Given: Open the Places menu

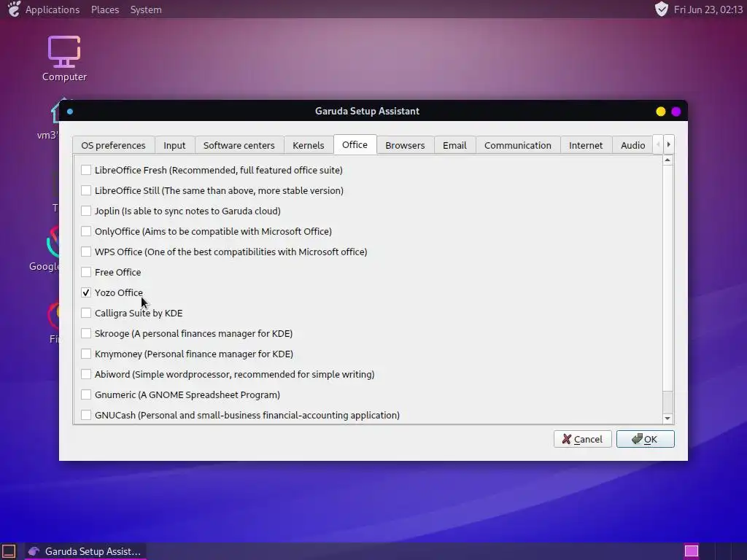Looking at the screenshot, I should pos(105,9).
